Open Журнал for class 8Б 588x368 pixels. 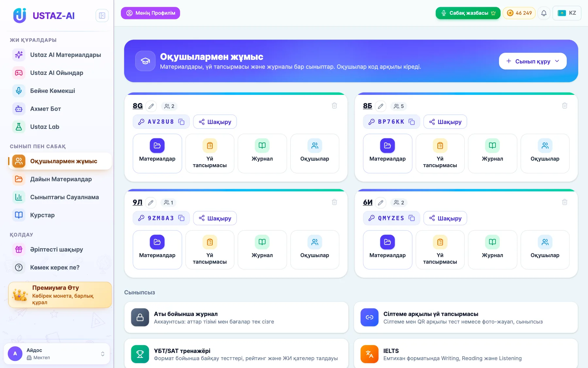(x=493, y=153)
